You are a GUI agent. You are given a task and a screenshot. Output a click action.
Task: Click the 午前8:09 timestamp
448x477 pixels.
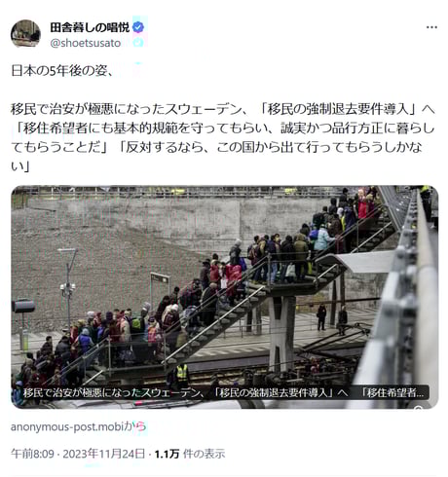click(x=32, y=454)
